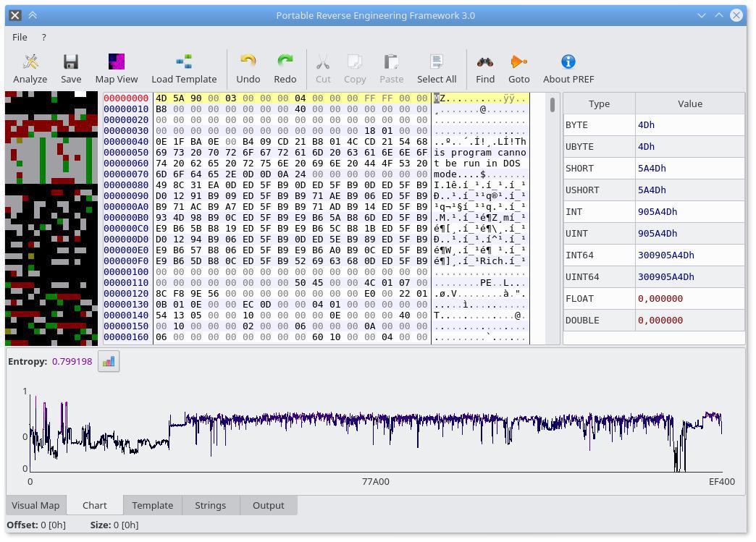Click the binary visual map thumbnail
Image resolution: width=756 pixels, height=542 pixels.
(x=51, y=218)
